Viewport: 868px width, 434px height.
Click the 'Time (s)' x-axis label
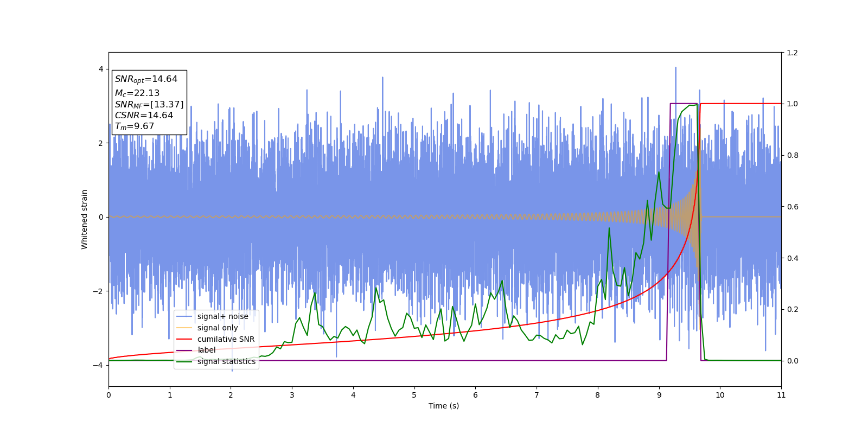point(444,406)
